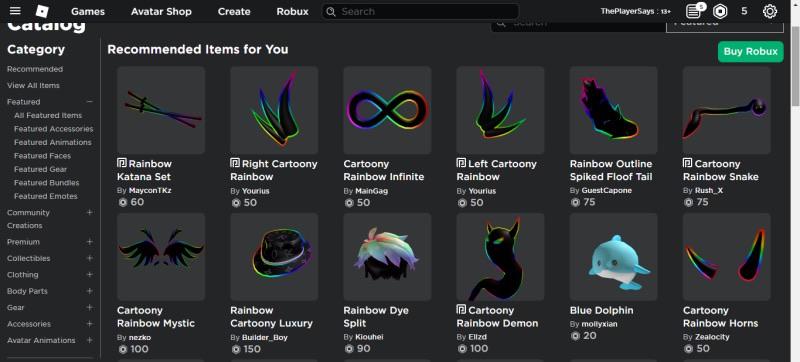The height and width of the screenshot is (362, 800).
Task: Expand the Accessories category plus
Action: (90, 323)
